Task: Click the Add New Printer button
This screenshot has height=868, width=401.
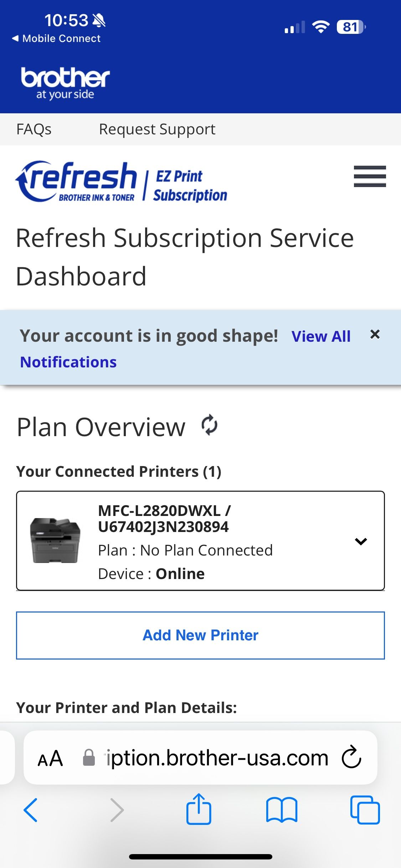Action: tap(200, 635)
